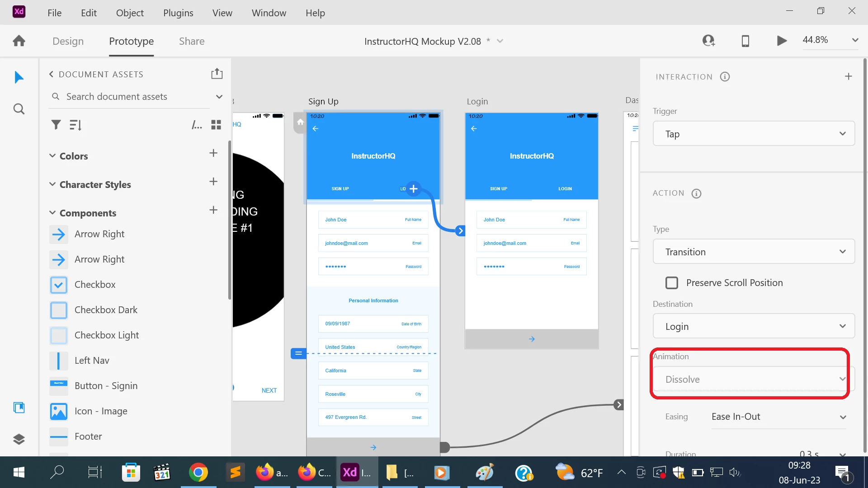
Task: Collapse the Components section
Action: point(52,213)
